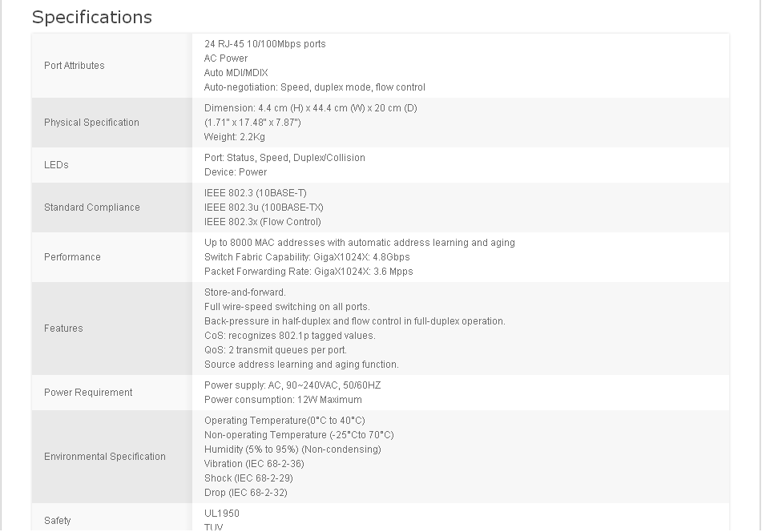Click the Power Requirement row label
The height and width of the screenshot is (532, 762).
tap(88, 393)
